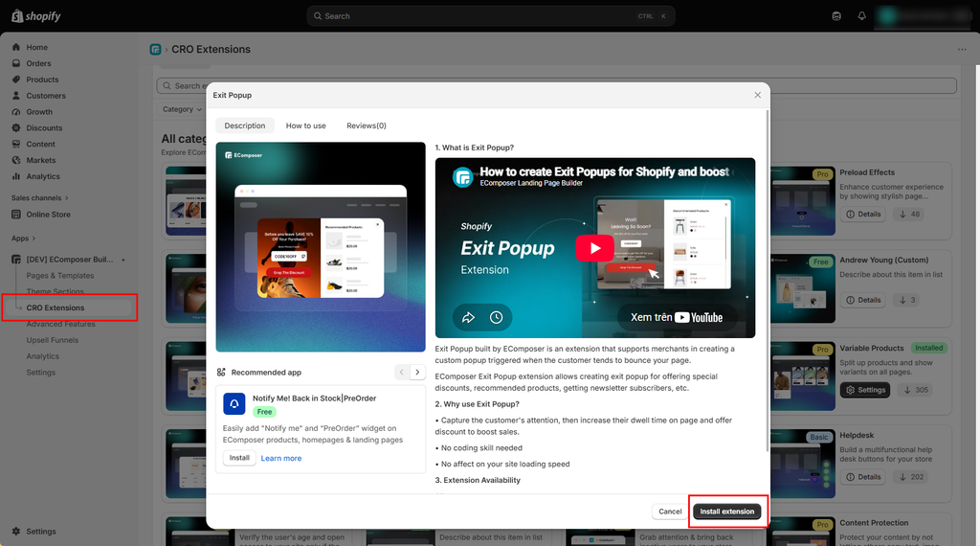Open Products in sidebar
This screenshot has height=546, width=980.
pyautogui.click(x=42, y=80)
